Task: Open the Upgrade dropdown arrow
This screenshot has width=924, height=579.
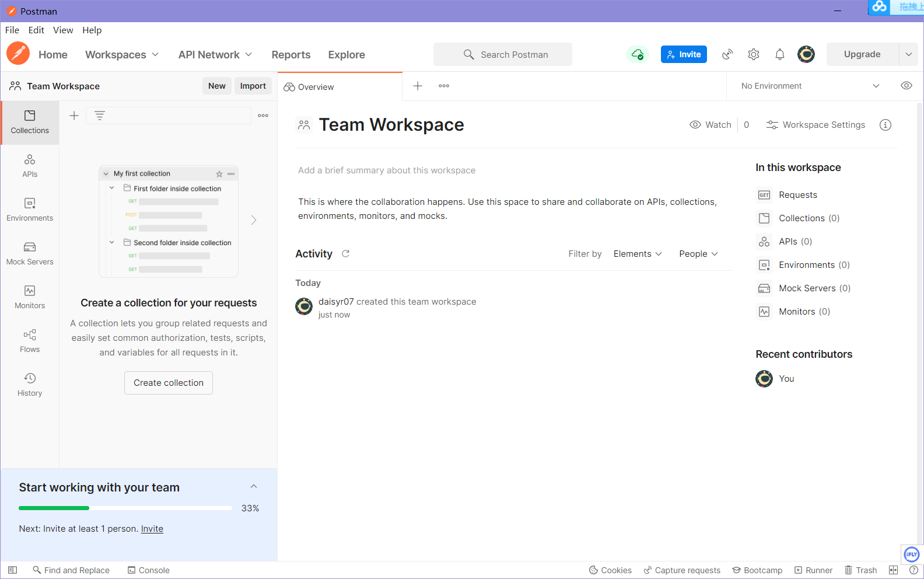Action: 908,54
